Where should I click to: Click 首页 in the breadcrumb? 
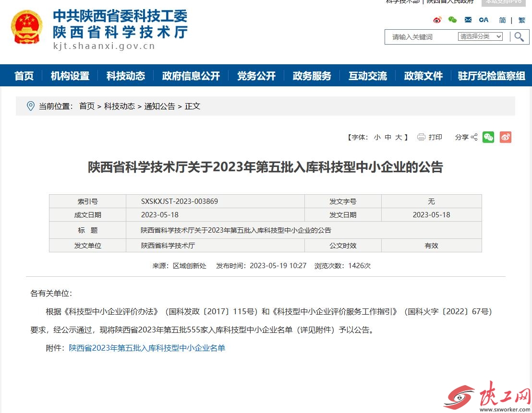click(x=87, y=106)
